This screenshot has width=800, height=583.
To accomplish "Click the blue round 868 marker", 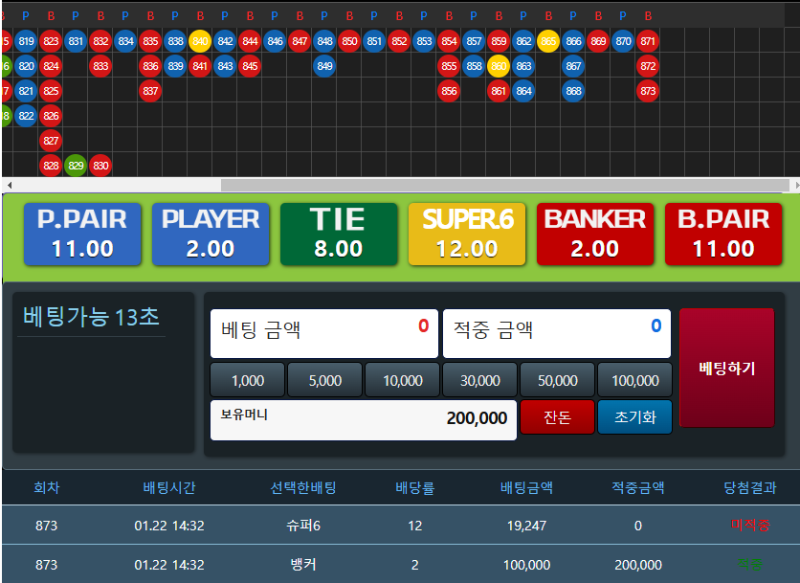I will tap(573, 91).
